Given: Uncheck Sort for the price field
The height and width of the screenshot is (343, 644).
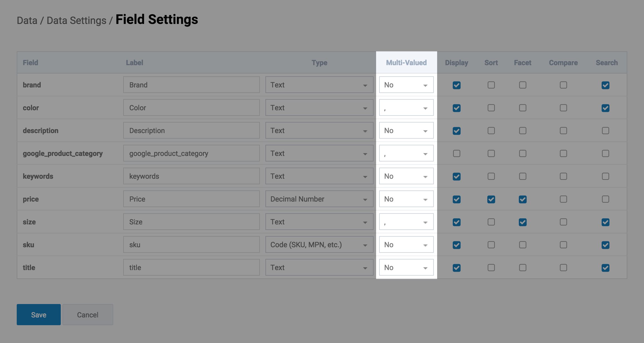Looking at the screenshot, I should (x=491, y=199).
